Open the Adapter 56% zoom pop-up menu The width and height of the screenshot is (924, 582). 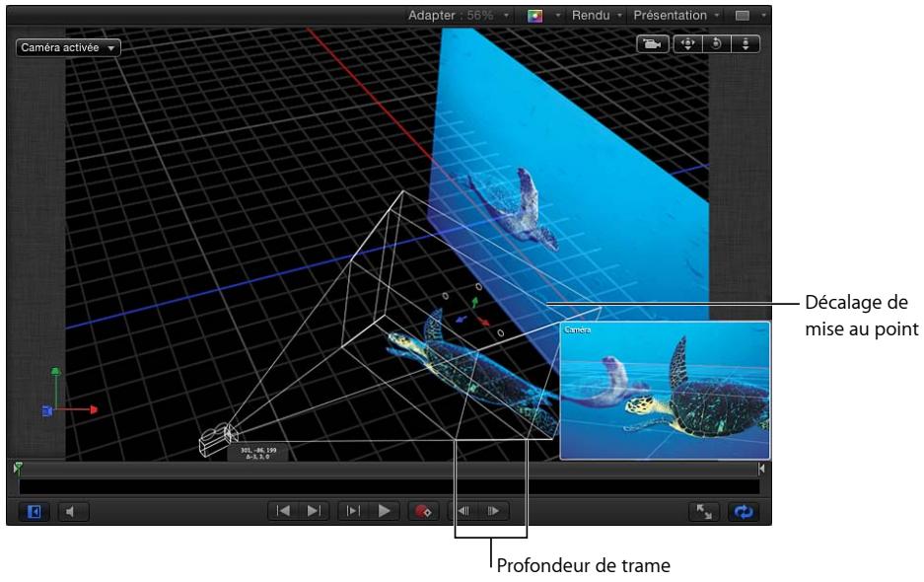click(x=459, y=16)
